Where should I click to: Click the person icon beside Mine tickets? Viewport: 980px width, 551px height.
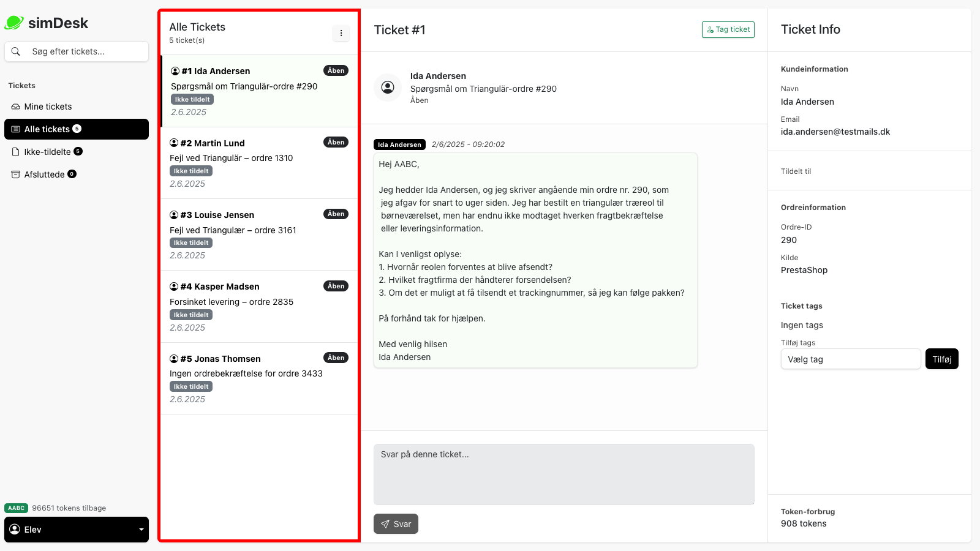(x=15, y=106)
